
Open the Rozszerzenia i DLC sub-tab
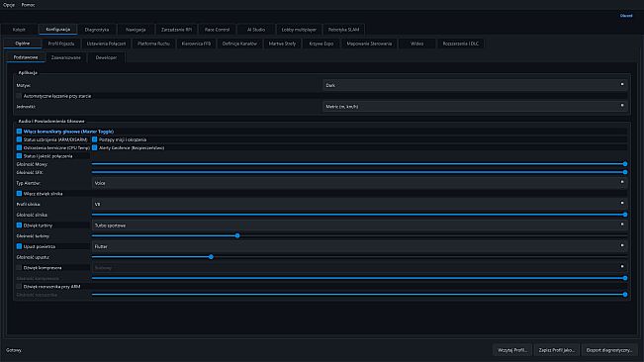click(x=460, y=44)
